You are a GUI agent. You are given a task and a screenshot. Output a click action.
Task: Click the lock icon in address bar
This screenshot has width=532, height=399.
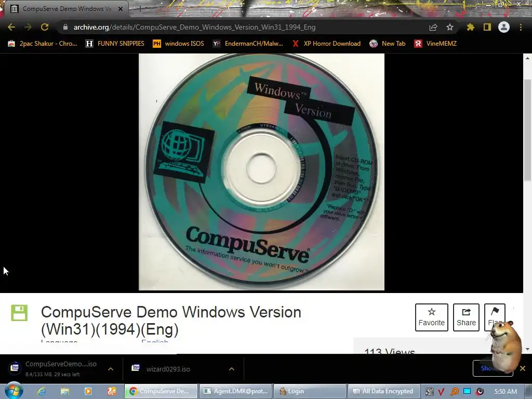[x=65, y=27]
